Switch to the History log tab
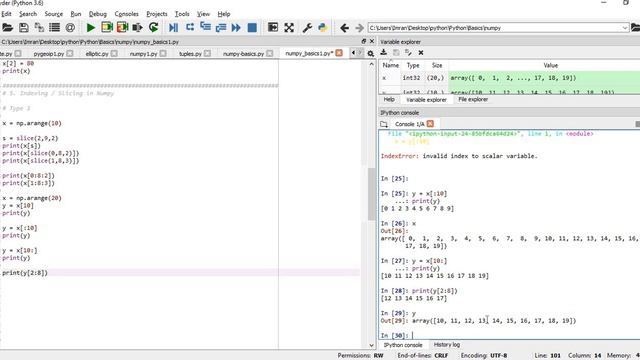 point(447,345)
